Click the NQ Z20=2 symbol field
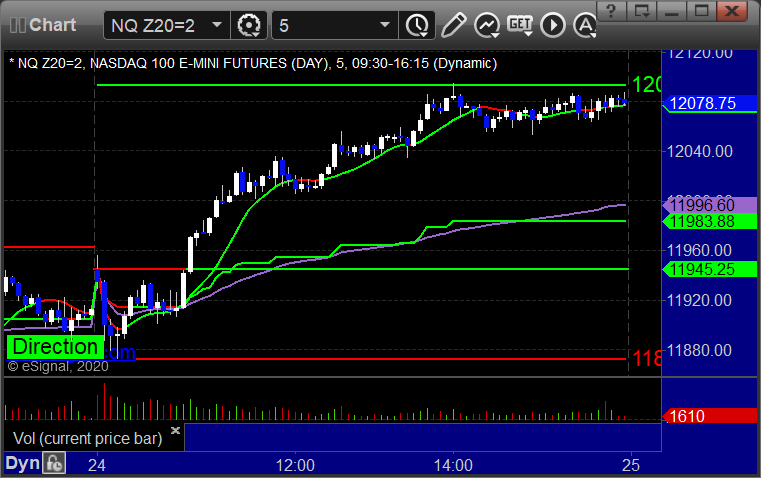761x478 pixels. pyautogui.click(x=166, y=25)
